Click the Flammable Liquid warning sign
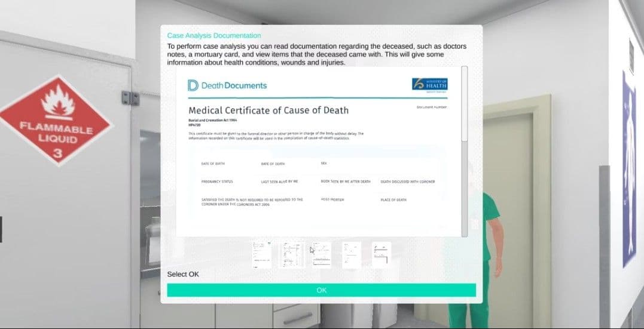This screenshot has width=644, height=329. tap(56, 119)
